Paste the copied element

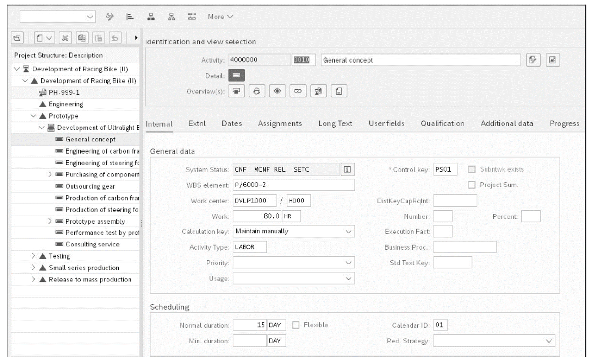[x=99, y=37]
